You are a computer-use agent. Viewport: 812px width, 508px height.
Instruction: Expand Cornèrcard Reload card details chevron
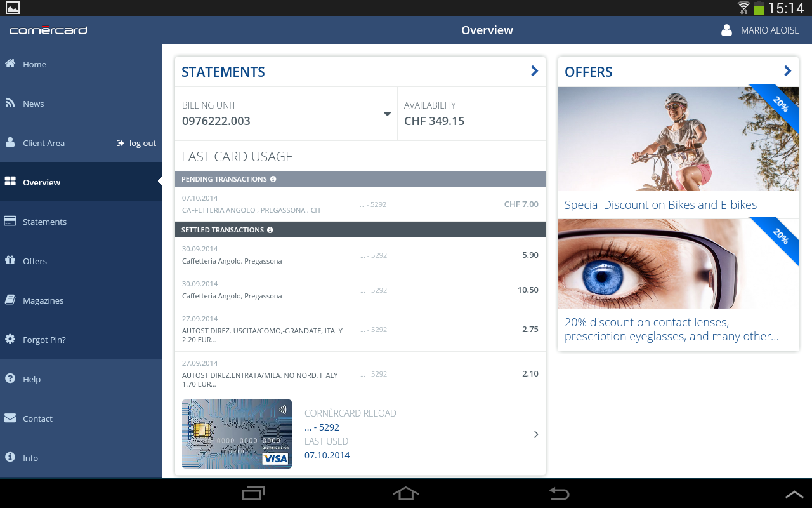pos(535,434)
